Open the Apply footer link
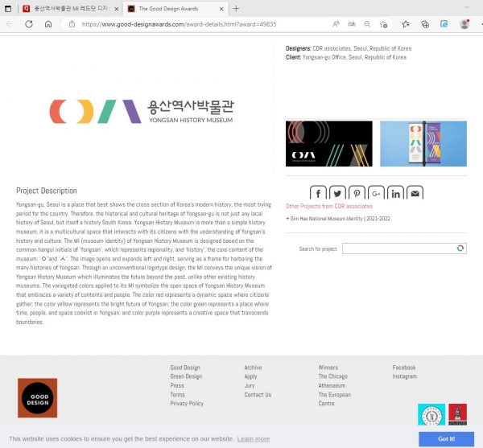 (x=250, y=376)
